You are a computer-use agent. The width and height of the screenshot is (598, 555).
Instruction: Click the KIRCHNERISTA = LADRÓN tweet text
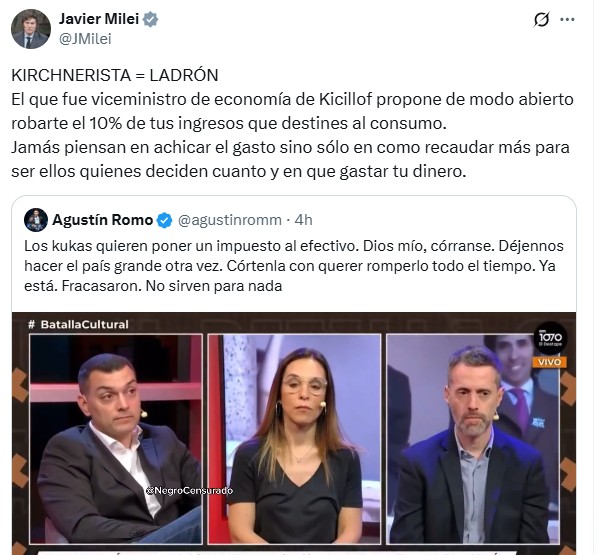(115, 75)
